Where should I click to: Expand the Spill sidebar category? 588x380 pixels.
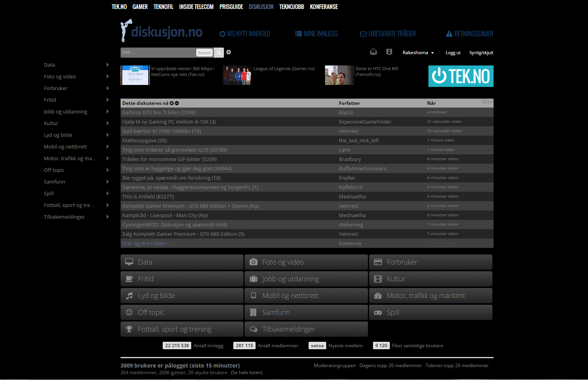click(108, 193)
